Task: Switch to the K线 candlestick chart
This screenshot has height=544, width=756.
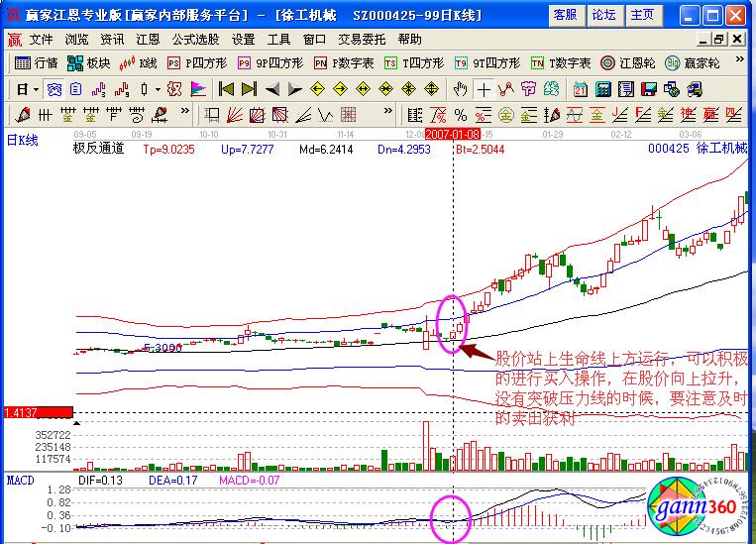Action: (x=140, y=62)
